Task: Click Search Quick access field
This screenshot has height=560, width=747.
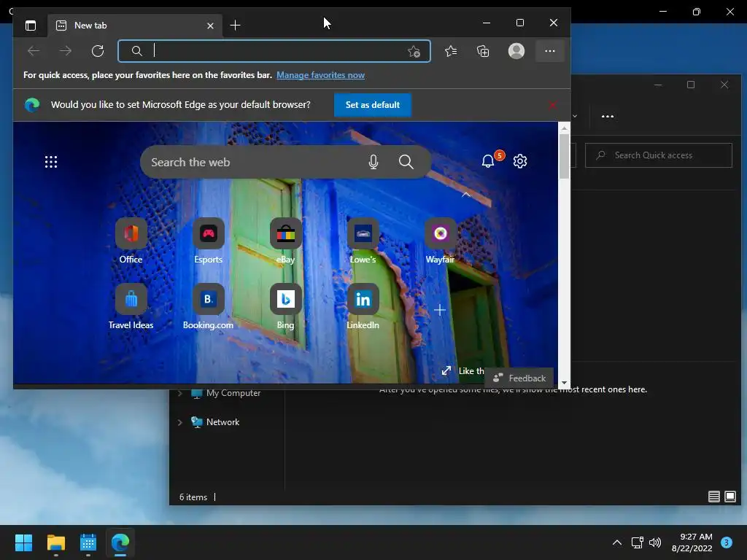Action: [x=659, y=155]
